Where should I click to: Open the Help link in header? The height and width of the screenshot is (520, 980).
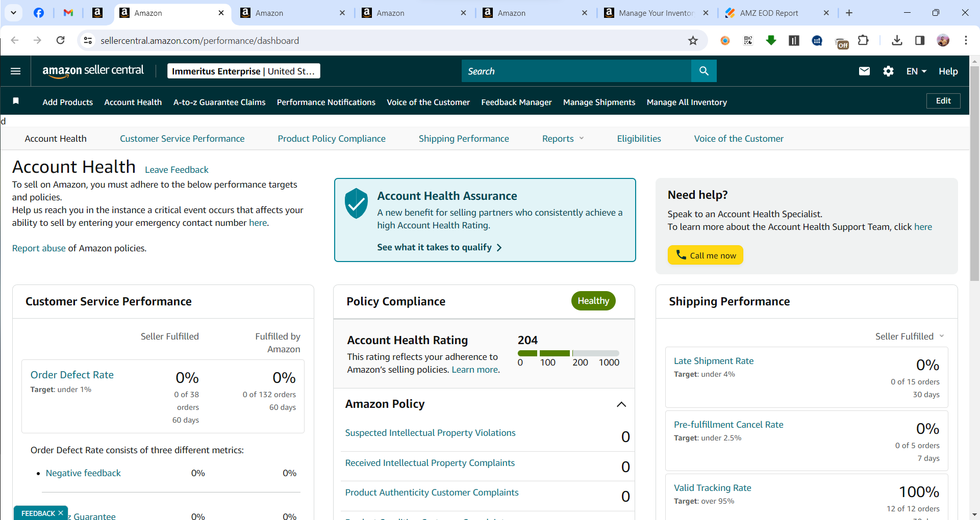click(948, 71)
